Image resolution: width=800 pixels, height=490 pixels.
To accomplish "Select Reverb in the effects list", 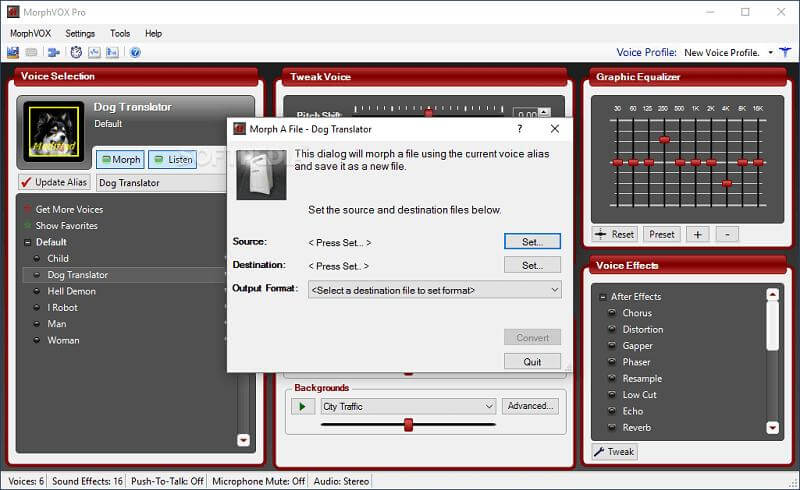I will tap(636, 428).
